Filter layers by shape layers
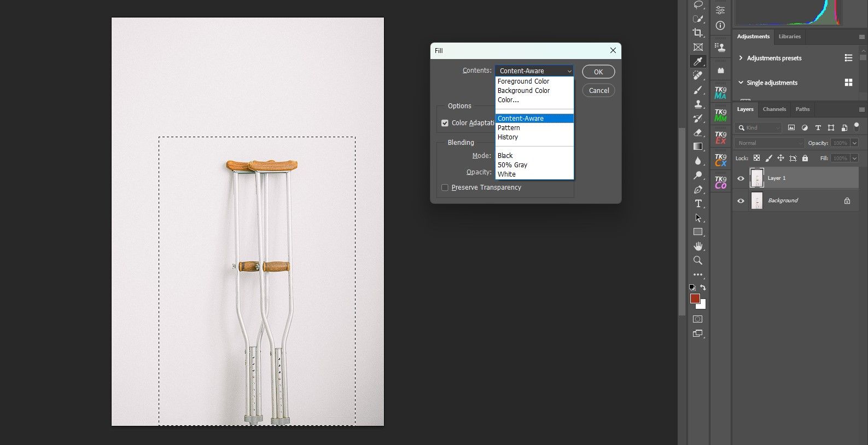Viewport: 868px width, 445px height. click(x=831, y=127)
